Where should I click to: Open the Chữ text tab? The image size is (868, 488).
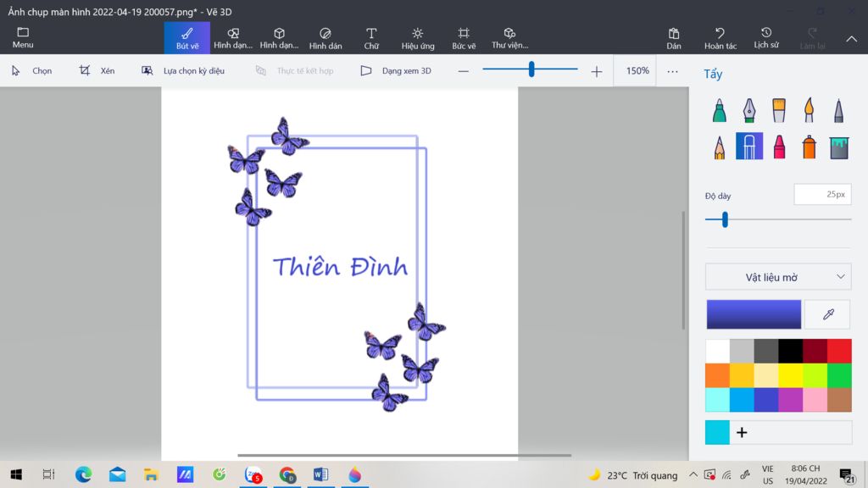(x=371, y=37)
